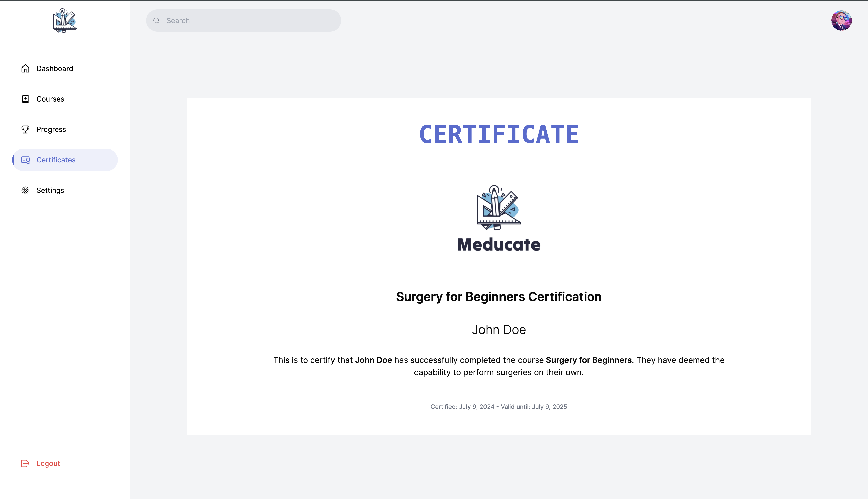
Task: Open the Settings menu item
Action: click(x=50, y=191)
